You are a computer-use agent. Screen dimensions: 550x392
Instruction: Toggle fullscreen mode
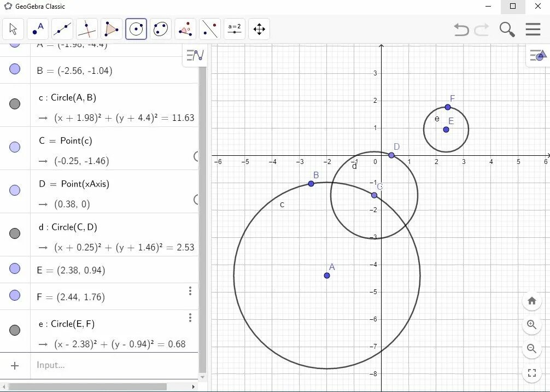(x=532, y=373)
